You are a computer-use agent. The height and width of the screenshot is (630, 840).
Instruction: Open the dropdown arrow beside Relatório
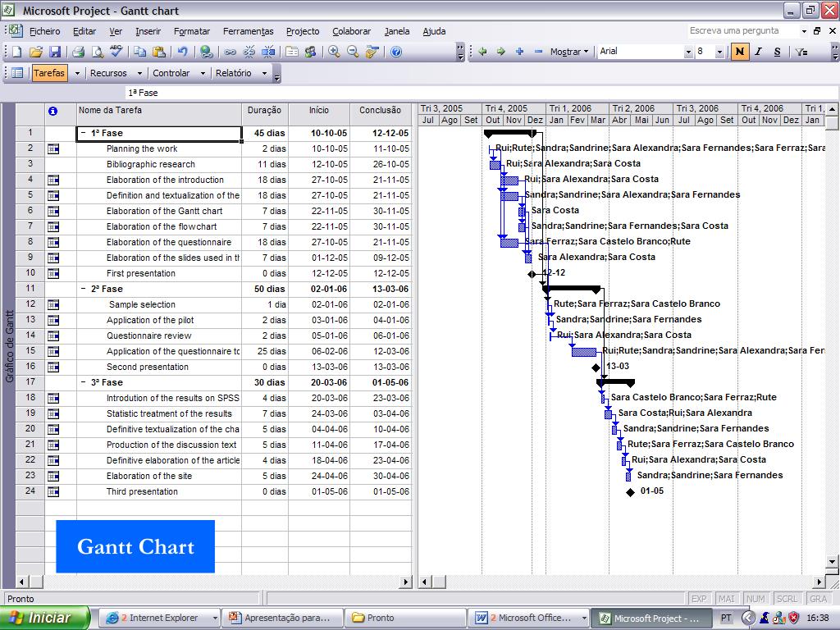coord(265,73)
